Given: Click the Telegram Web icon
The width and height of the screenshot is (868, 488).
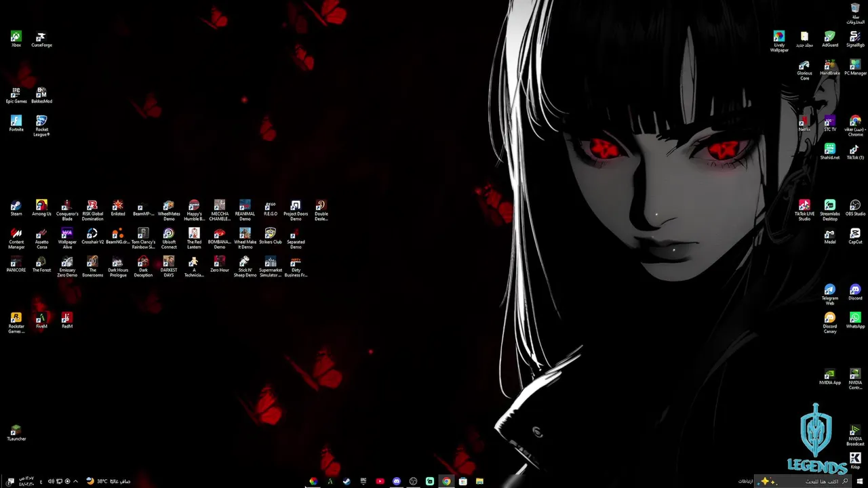Looking at the screenshot, I should (x=830, y=296).
